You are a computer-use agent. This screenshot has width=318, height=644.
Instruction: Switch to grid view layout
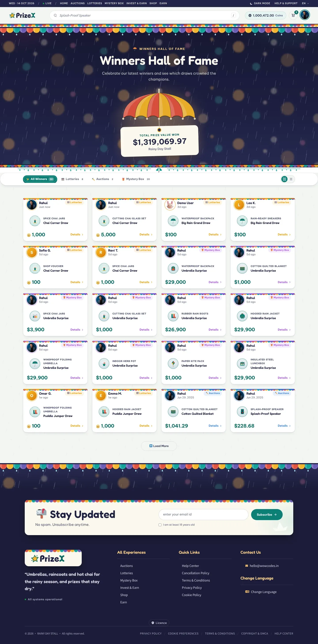coord(284,179)
